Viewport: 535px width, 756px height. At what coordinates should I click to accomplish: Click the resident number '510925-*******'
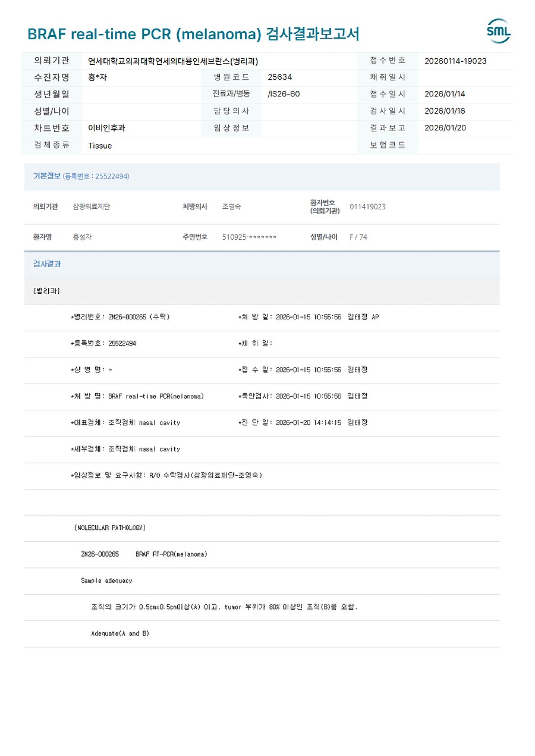click(x=249, y=237)
